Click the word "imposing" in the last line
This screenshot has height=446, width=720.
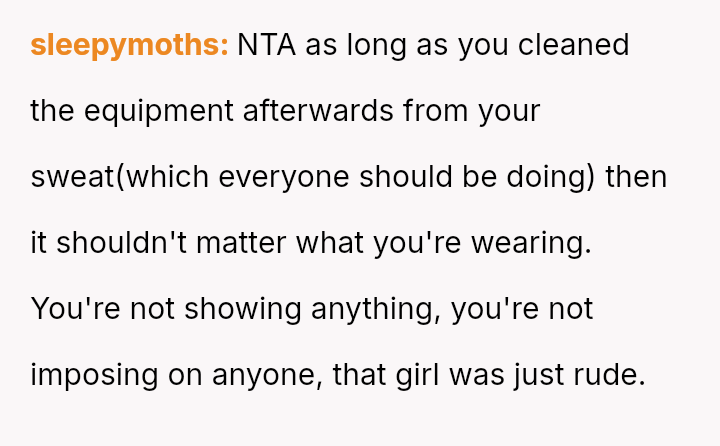pyautogui.click(x=95, y=375)
